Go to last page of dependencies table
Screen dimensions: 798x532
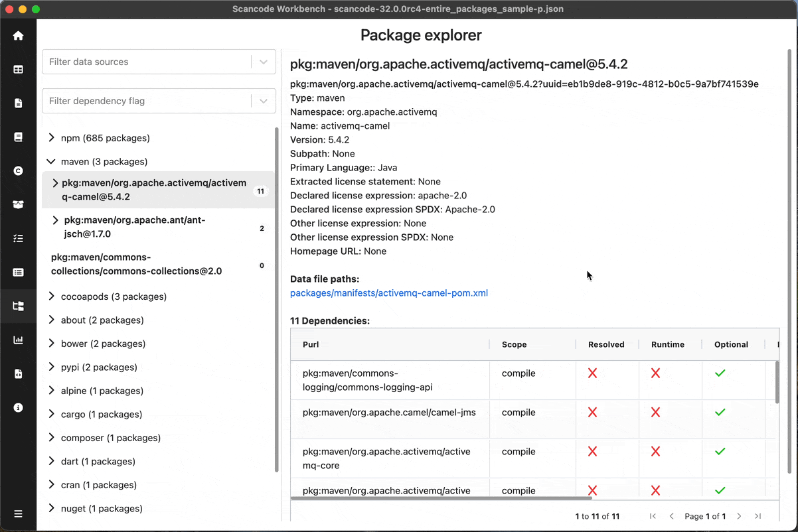point(758,516)
